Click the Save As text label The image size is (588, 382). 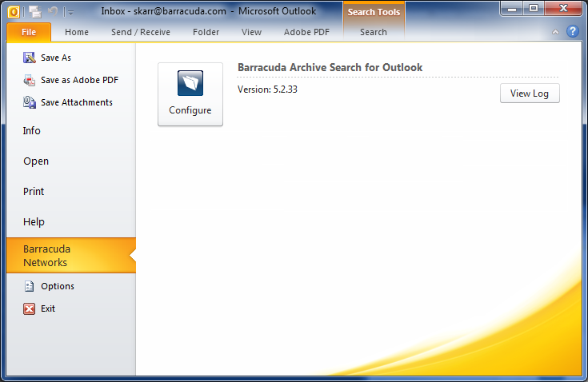pos(56,58)
